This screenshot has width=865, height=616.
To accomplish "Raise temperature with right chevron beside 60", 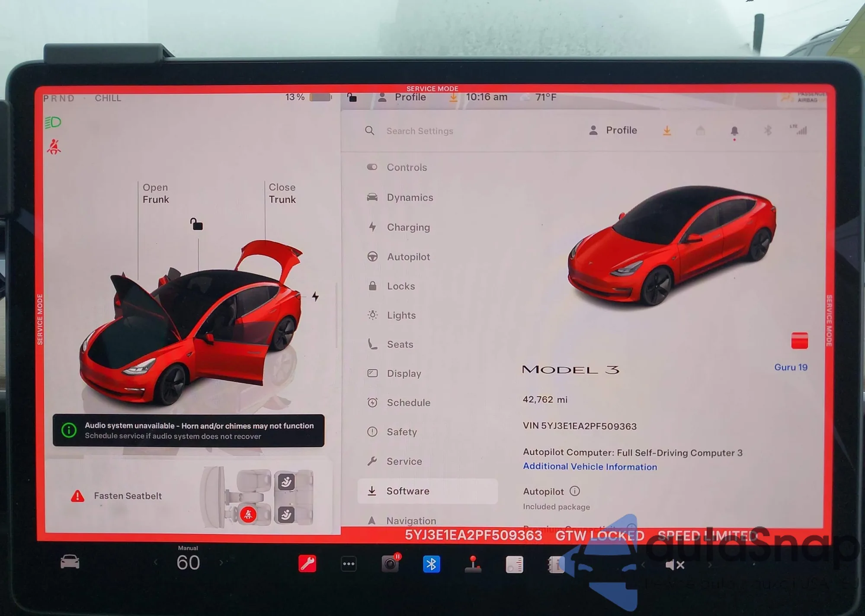I will point(221,563).
